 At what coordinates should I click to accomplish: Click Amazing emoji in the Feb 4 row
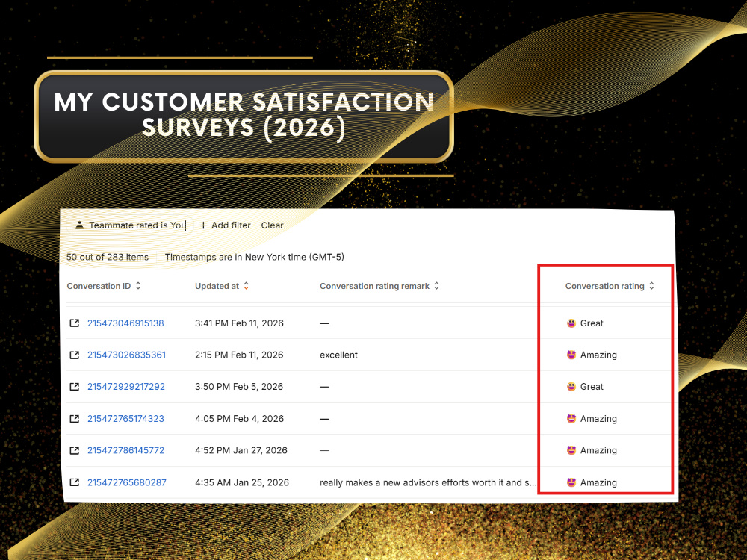tap(571, 419)
